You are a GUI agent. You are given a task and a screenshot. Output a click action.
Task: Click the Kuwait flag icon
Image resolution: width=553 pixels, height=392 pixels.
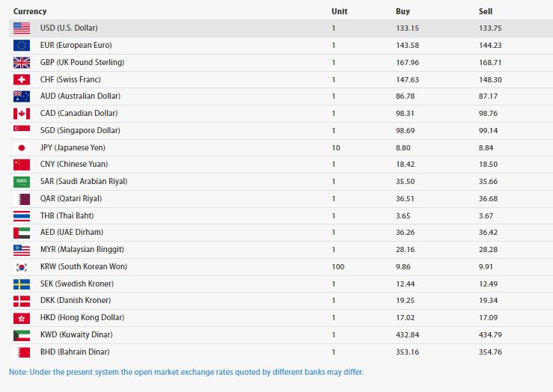[22, 334]
